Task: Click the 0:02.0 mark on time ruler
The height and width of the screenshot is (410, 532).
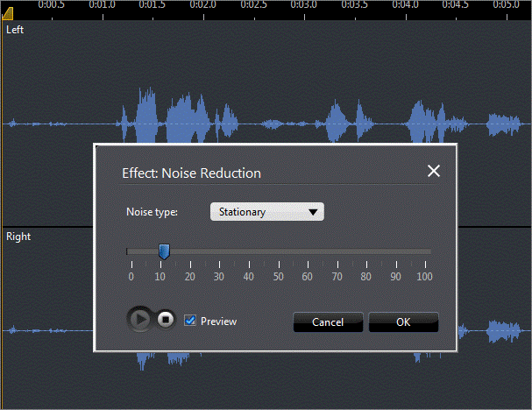Action: (203, 4)
